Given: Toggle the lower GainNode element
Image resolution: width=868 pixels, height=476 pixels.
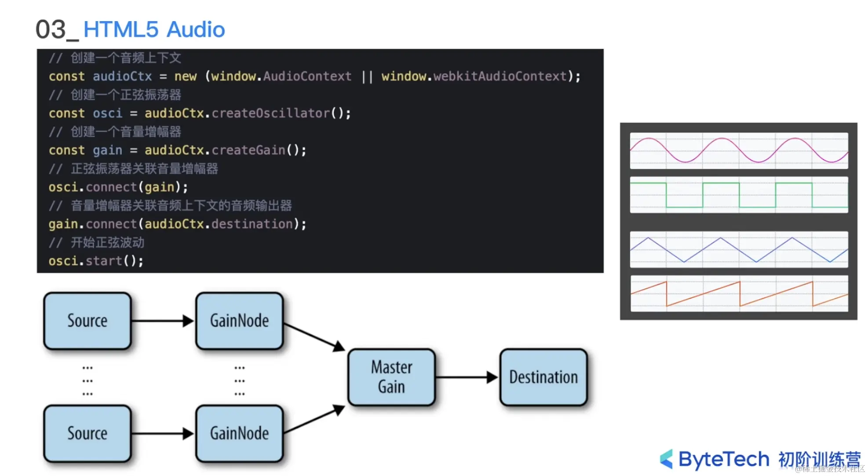Looking at the screenshot, I should click(x=239, y=433).
